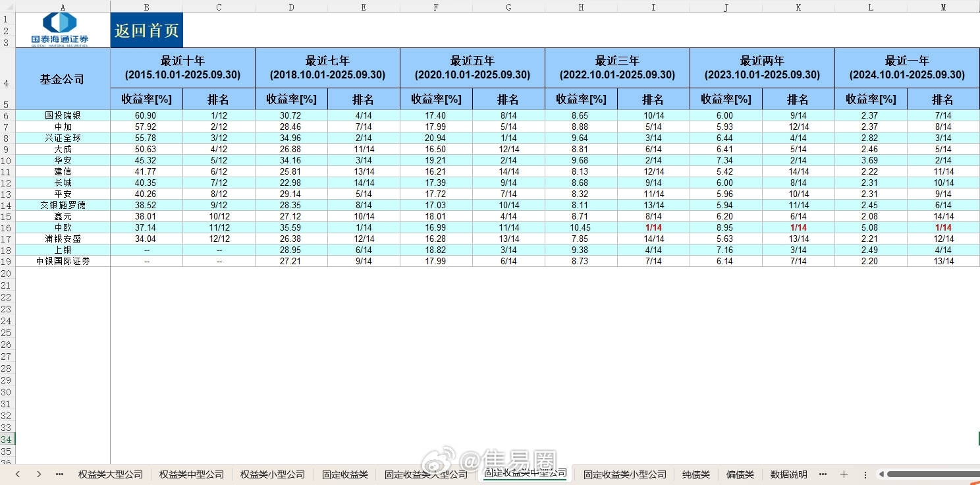Image resolution: width=980 pixels, height=485 pixels.
Task: Select the 大成 company cell
Action: [63, 149]
